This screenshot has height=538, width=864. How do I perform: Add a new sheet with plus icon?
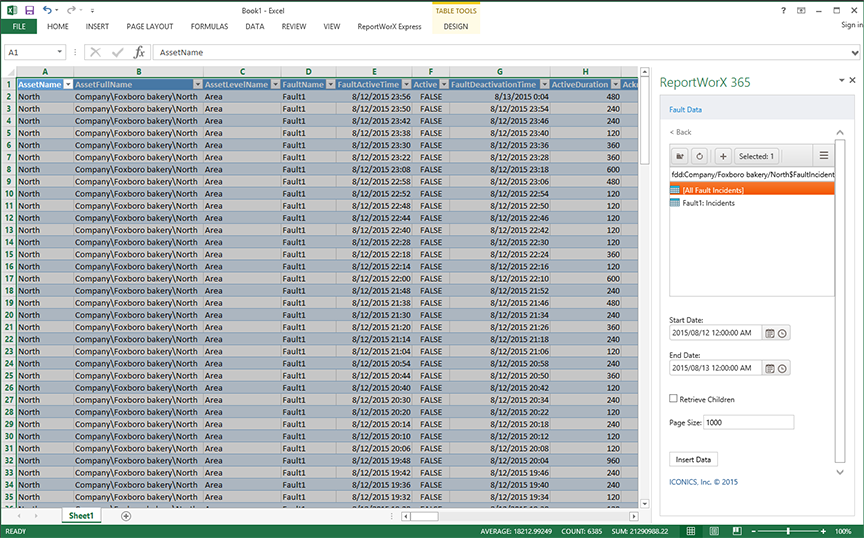126,516
